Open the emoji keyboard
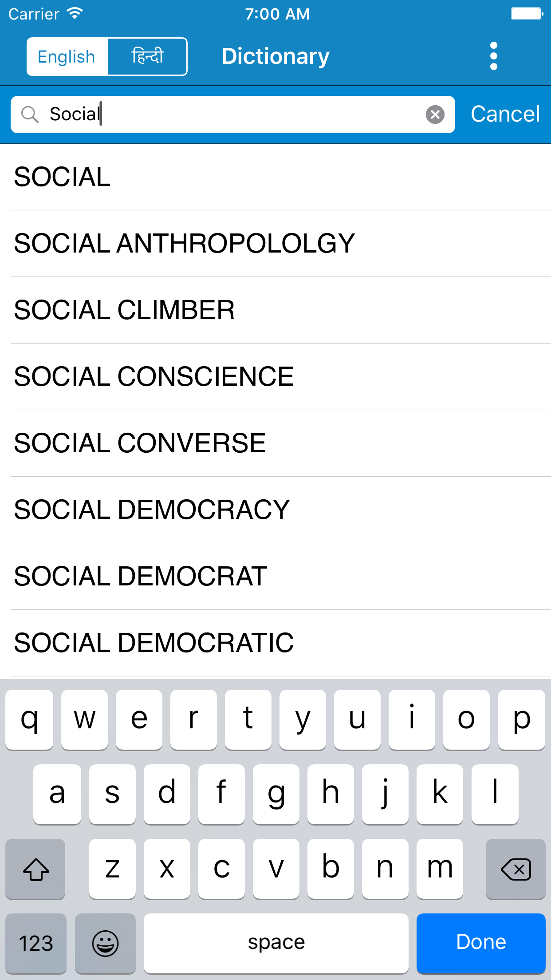The height and width of the screenshot is (980, 551). (x=105, y=943)
